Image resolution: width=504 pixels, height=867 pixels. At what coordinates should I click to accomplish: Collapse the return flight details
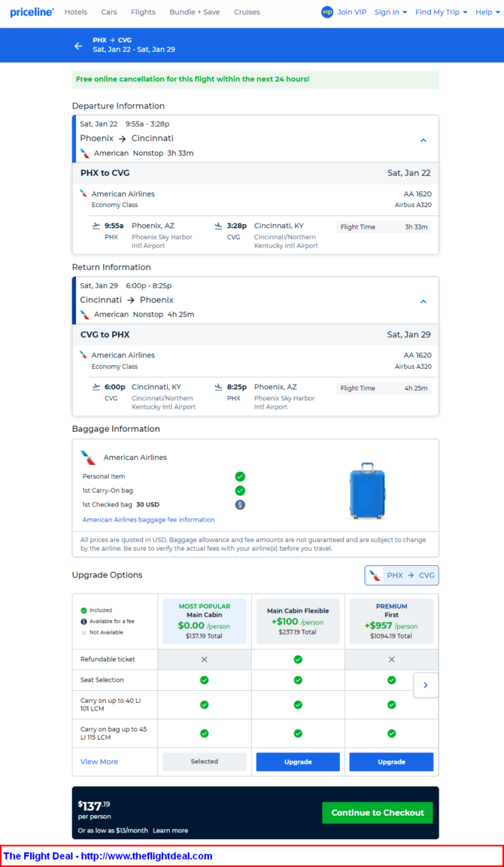coord(424,301)
